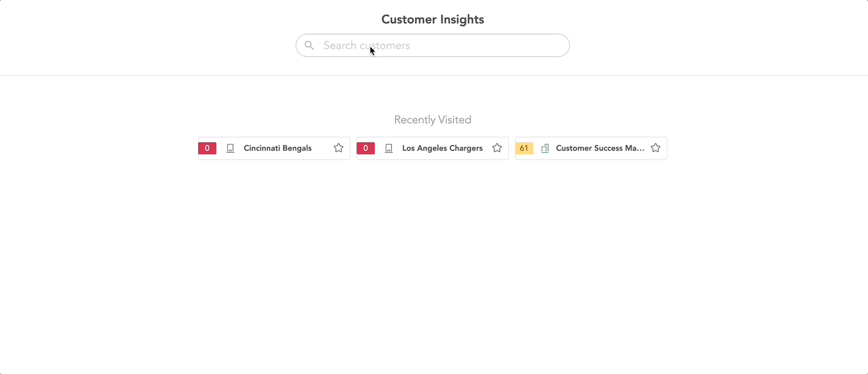Viewport: 868px width, 374px height.
Task: Click the red score badge on Cincinnati Bengals
Action: [207, 148]
